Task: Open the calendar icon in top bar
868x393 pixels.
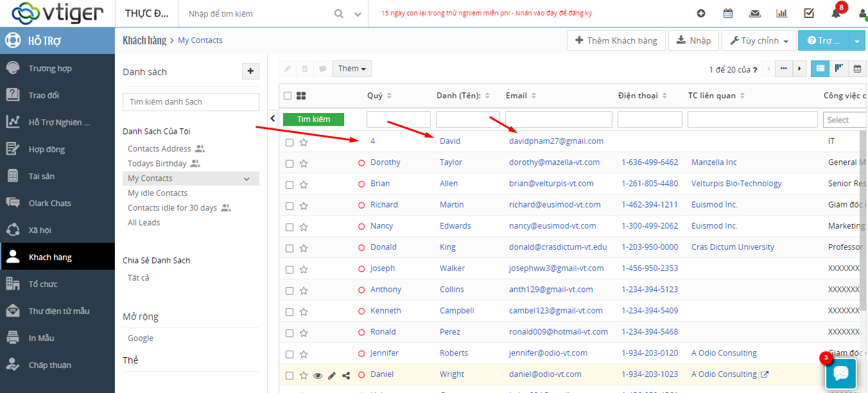Action: pos(728,13)
